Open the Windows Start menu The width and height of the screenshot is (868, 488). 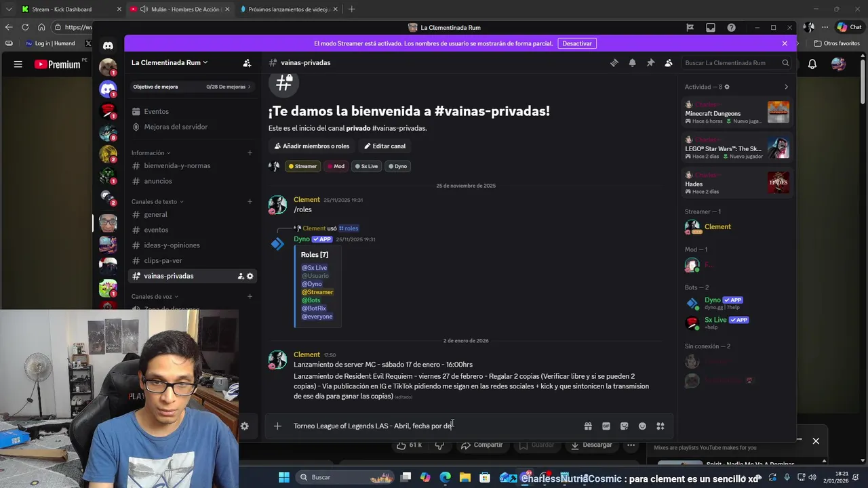[284, 477]
